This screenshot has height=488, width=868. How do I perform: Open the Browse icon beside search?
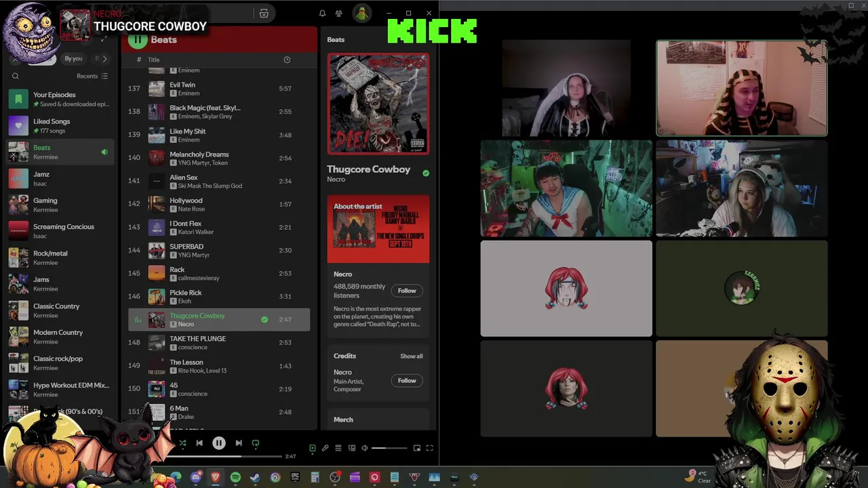(x=264, y=14)
